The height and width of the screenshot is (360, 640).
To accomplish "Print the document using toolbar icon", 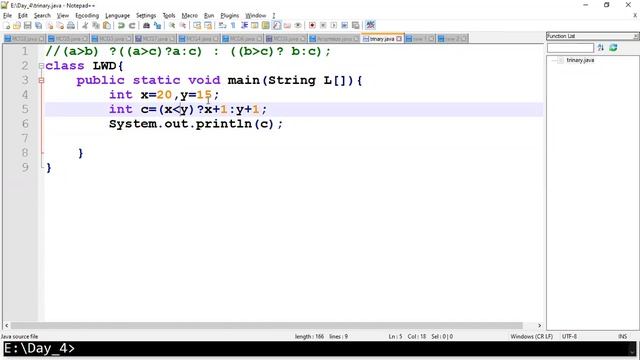I will 71,25.
